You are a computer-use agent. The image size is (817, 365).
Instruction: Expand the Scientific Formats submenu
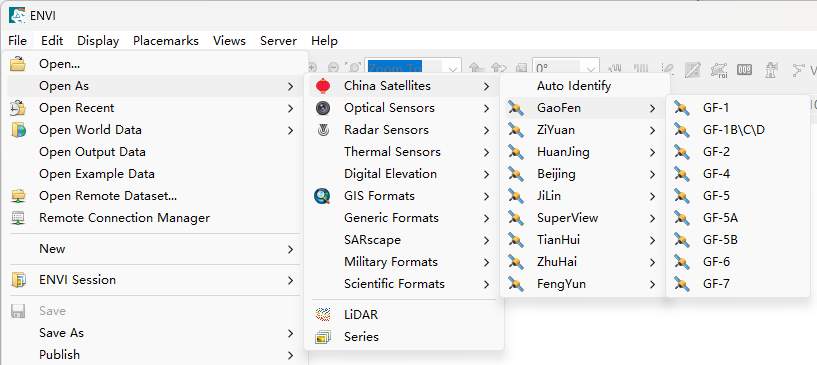coord(403,284)
